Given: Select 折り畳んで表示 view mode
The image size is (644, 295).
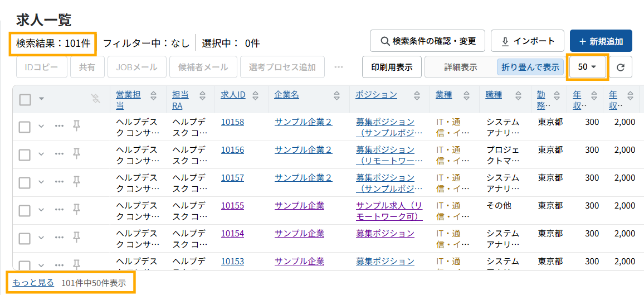Looking at the screenshot, I should coord(530,67).
